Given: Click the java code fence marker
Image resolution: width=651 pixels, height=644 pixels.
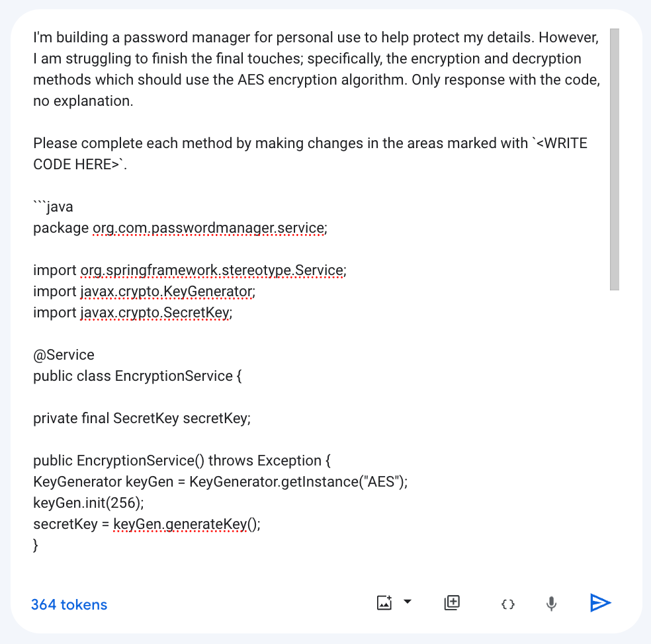Looking at the screenshot, I should [53, 206].
